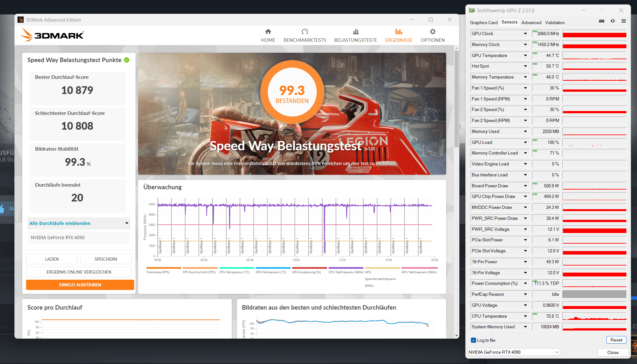Click the 3060.0 MHz GPU Clock value
This screenshot has height=364, width=637.
[x=546, y=33]
